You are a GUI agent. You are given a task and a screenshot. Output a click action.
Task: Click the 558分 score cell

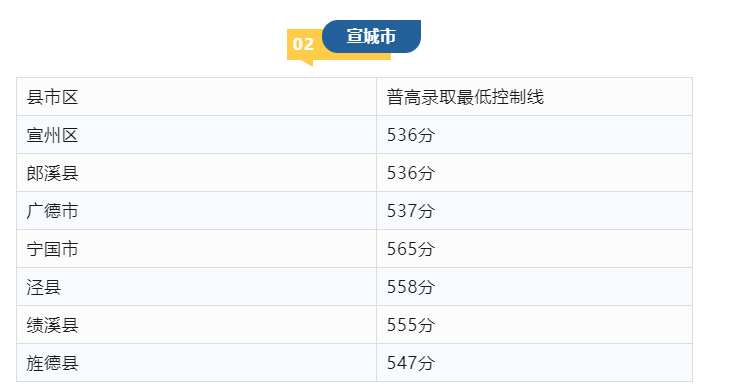(x=534, y=287)
